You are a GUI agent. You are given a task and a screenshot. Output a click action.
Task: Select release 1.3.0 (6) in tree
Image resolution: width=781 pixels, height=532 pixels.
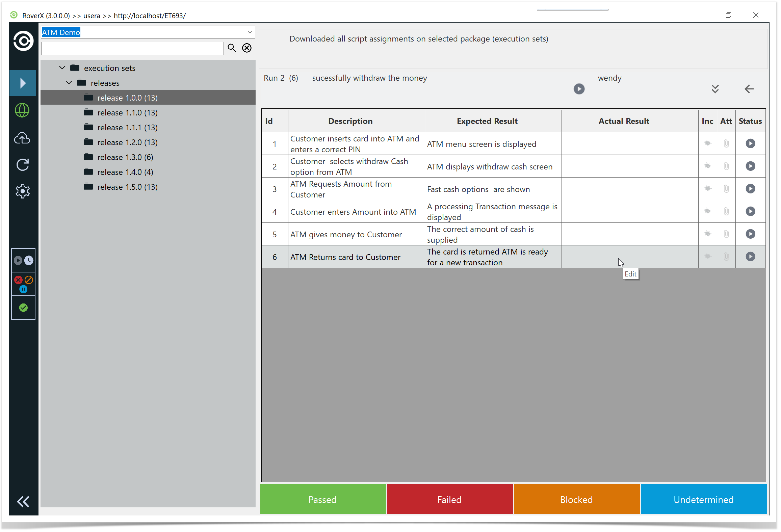pos(125,157)
